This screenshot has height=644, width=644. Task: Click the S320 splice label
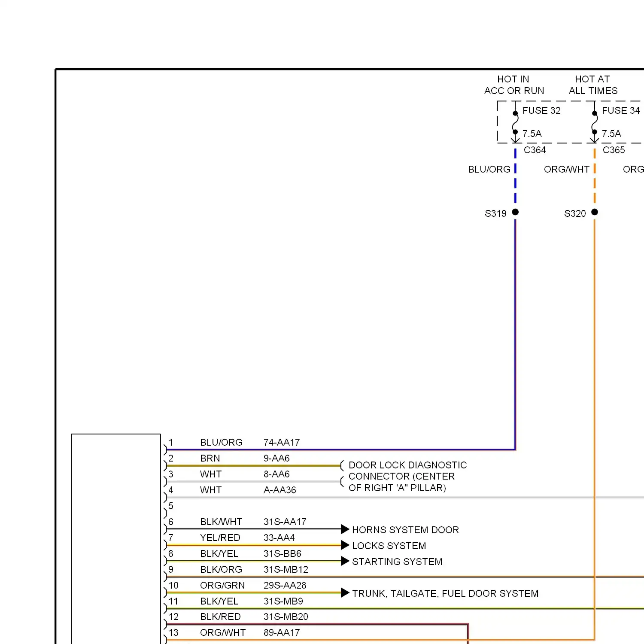(x=575, y=213)
